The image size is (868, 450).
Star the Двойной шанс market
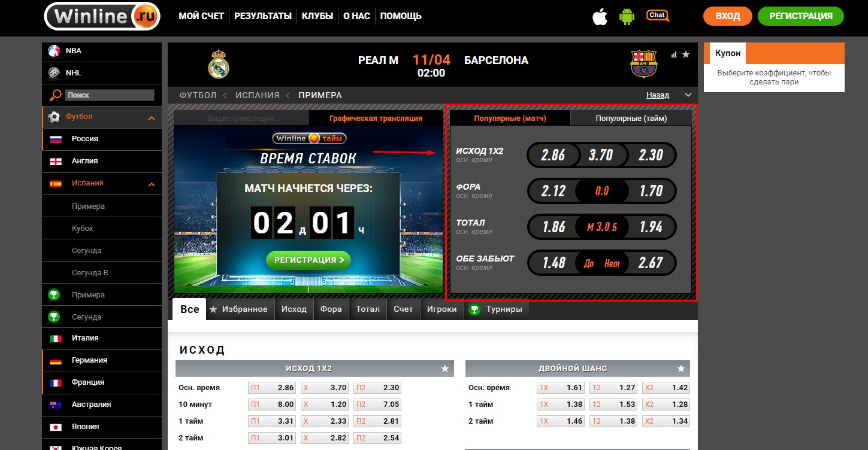point(681,369)
